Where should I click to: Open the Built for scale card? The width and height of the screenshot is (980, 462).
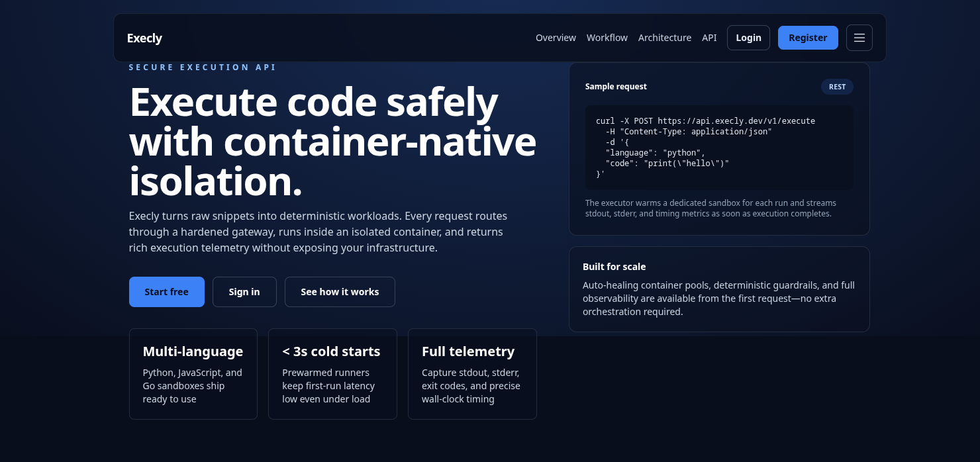[719, 289]
